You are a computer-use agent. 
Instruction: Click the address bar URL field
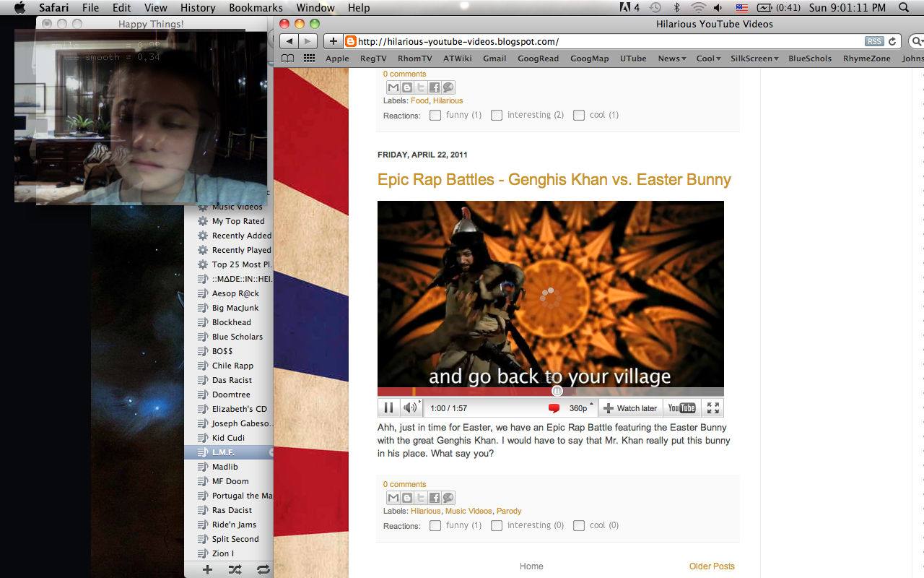tap(603, 41)
